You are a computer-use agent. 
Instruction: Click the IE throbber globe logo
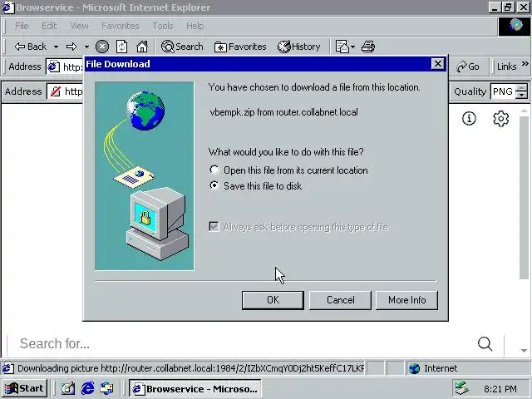pos(514,26)
